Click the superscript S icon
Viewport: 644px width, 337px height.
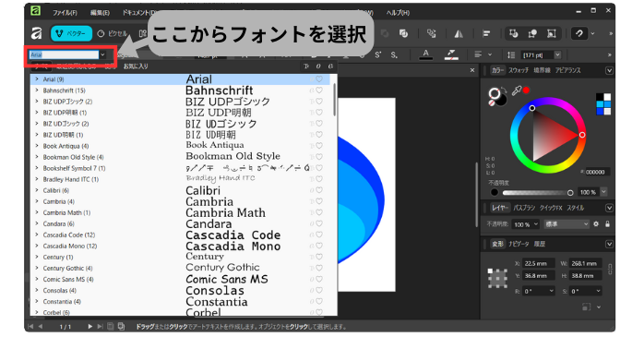point(378,54)
